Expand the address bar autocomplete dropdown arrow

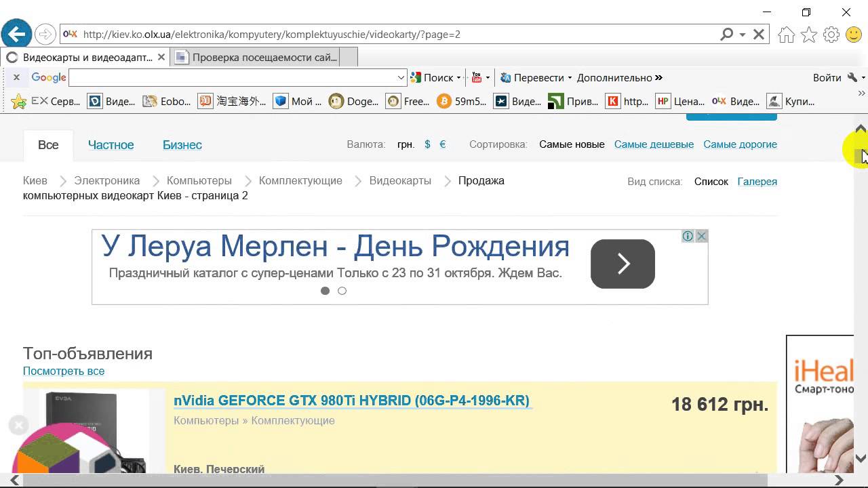tap(743, 34)
